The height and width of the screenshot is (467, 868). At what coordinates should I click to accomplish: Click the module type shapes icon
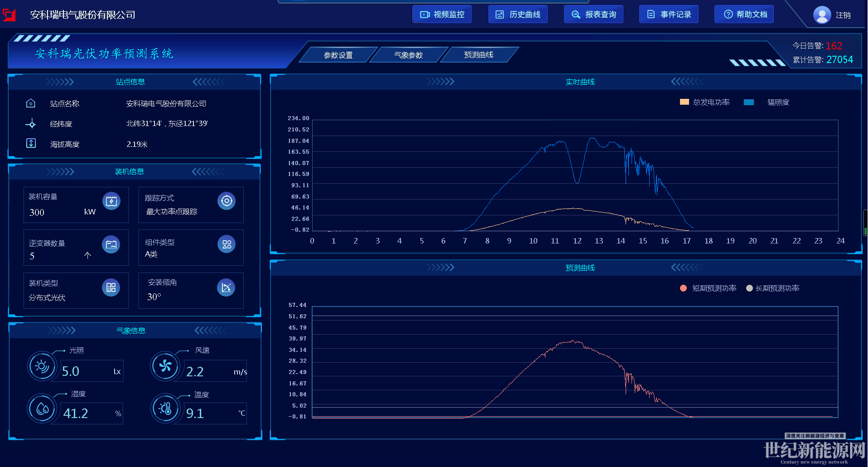tap(227, 244)
